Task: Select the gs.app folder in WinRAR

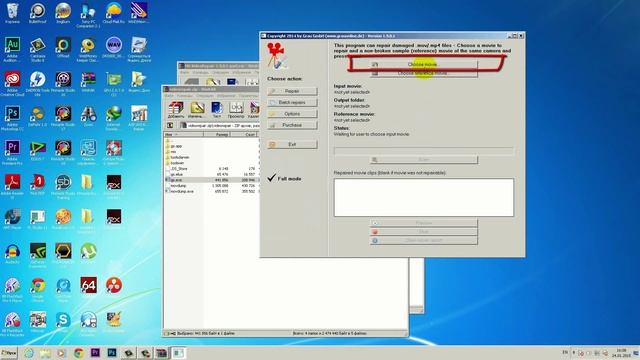Action: (x=176, y=146)
